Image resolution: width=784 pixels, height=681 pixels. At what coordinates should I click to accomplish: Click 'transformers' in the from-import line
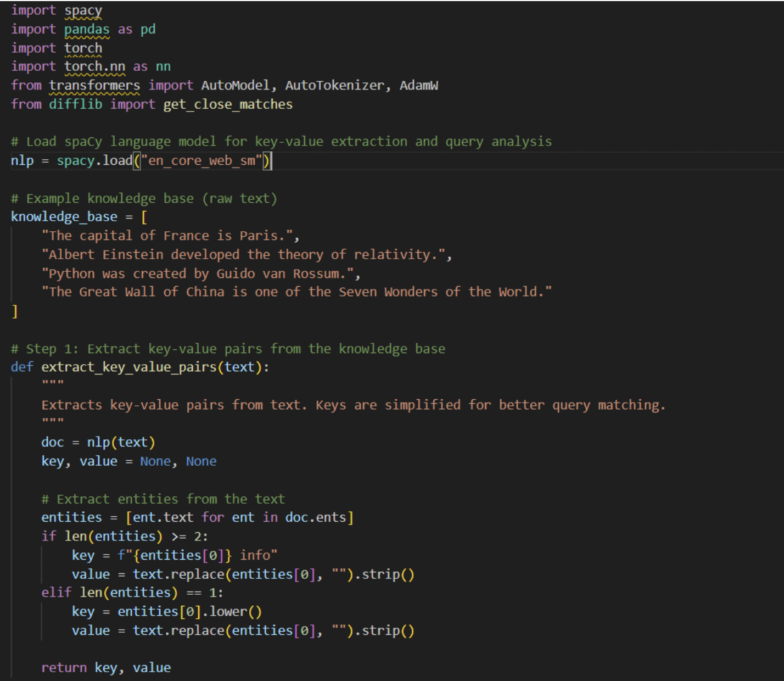[x=94, y=86]
